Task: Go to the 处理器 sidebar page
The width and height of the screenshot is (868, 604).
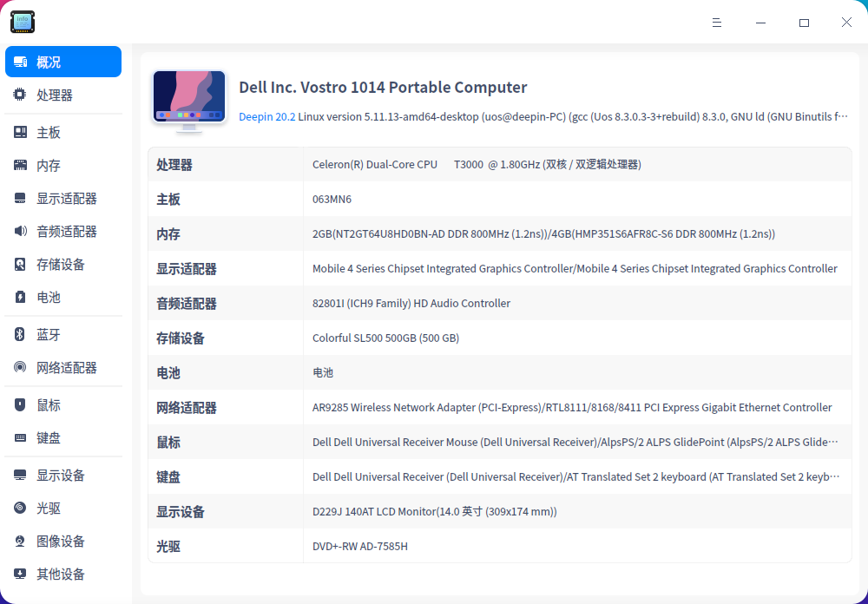Action: (x=63, y=95)
